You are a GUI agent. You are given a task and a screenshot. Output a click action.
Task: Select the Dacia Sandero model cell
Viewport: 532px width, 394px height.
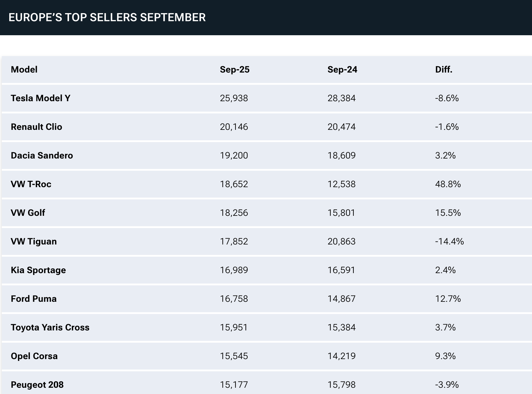point(42,156)
